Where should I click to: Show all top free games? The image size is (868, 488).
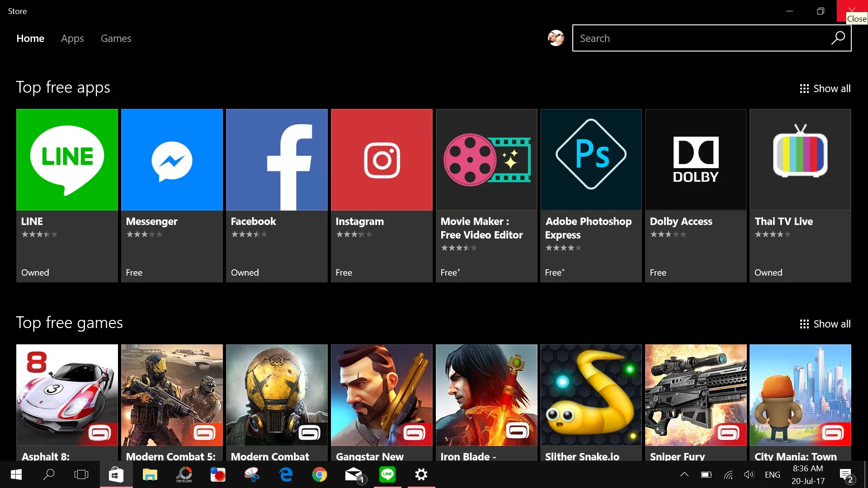(x=825, y=324)
